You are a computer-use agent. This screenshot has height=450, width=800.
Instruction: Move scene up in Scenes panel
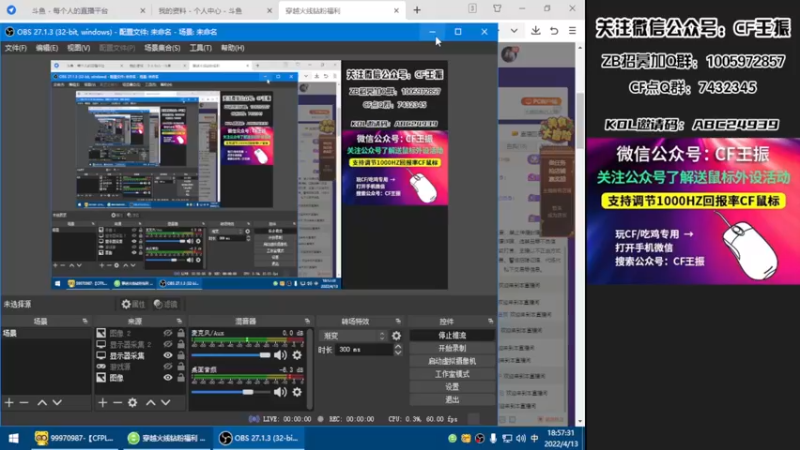tap(42, 403)
